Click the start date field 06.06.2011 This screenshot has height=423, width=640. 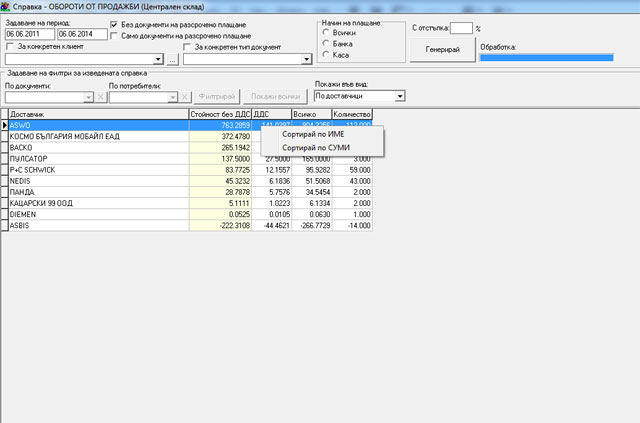pyautogui.click(x=30, y=34)
